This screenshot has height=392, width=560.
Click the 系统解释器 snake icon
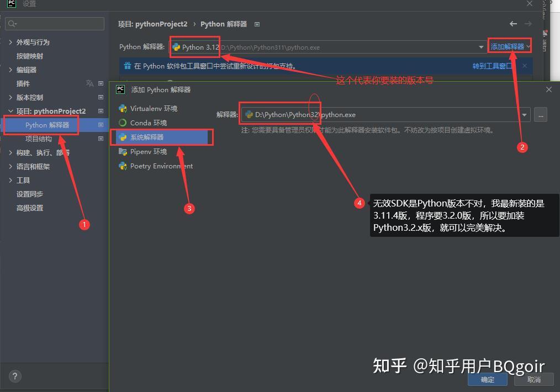point(122,137)
